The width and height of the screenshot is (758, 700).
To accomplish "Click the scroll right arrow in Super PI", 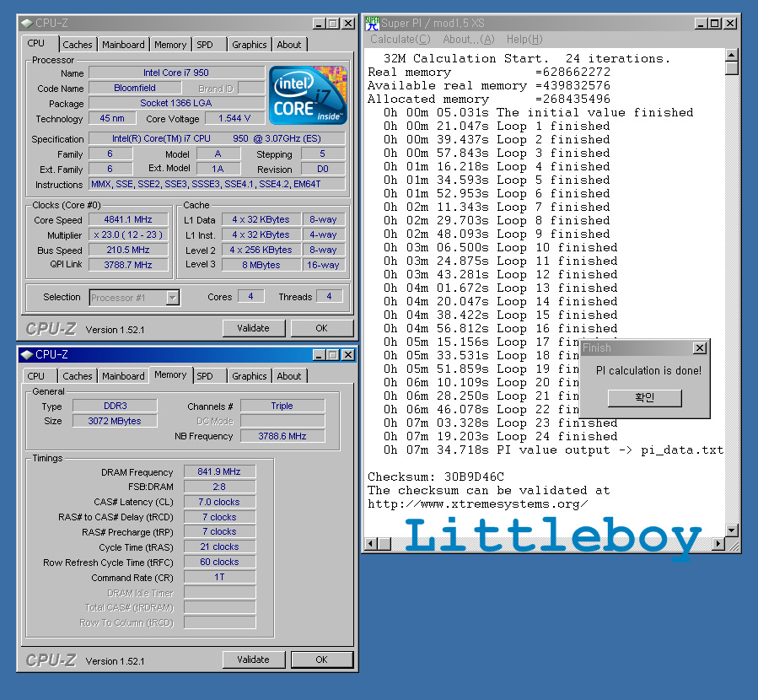I will tap(719, 544).
